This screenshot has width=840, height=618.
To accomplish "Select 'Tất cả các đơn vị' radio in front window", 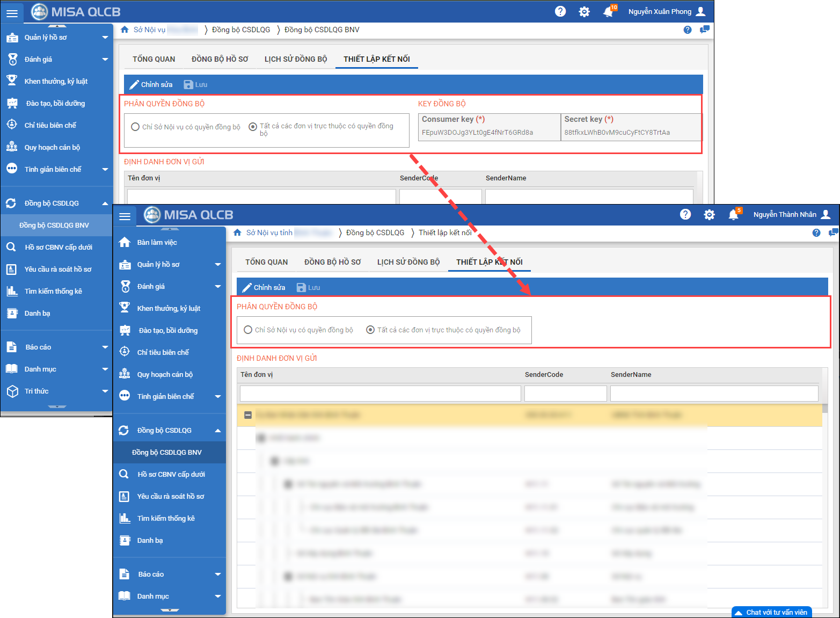I will [370, 330].
